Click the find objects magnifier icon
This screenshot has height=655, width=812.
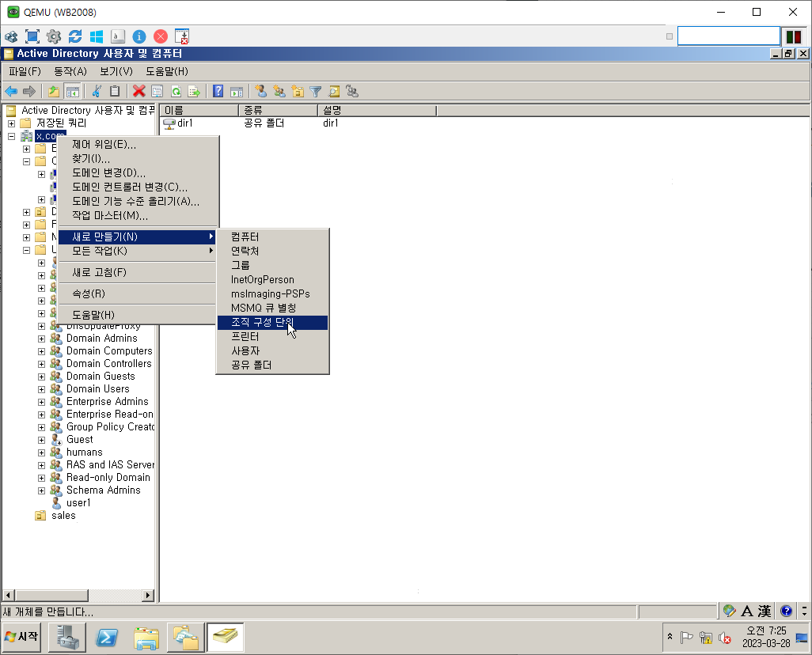point(334,92)
